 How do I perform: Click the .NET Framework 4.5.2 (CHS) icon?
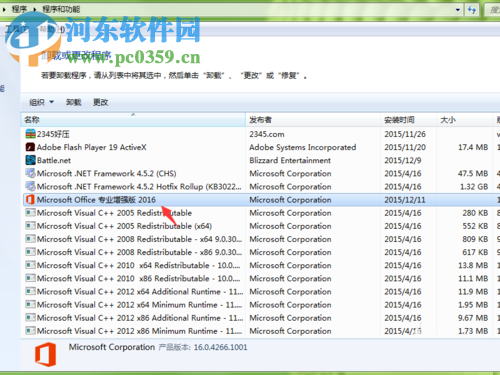point(30,173)
